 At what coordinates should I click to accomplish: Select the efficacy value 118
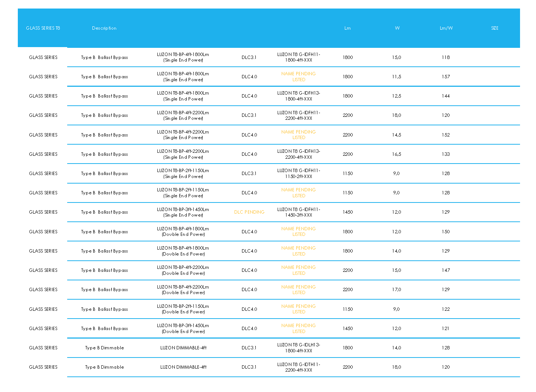click(446, 57)
